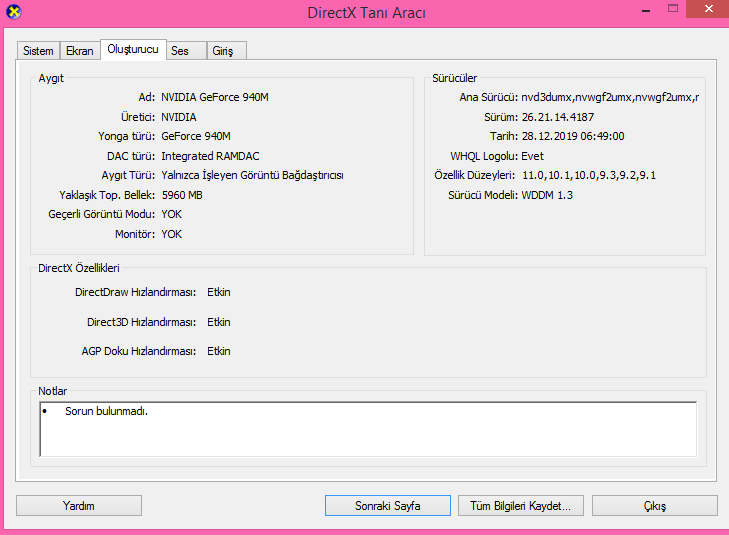Click the 'Tarih:' label
This screenshot has width=729, height=535.
(504, 136)
